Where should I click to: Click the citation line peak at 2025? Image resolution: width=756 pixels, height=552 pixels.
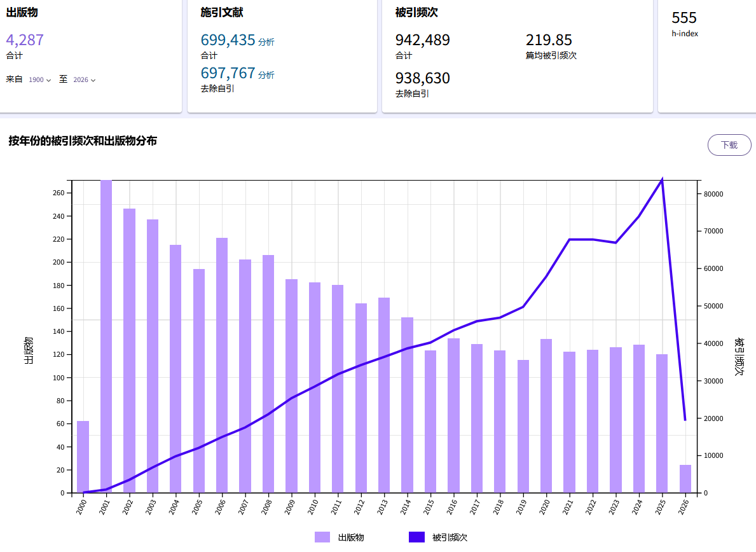(662, 180)
